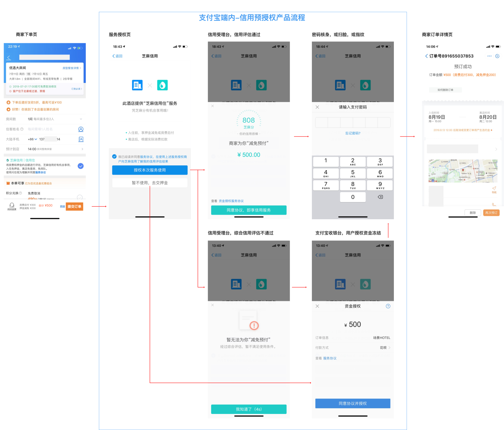This screenshot has width=504, height=430.
Task: Tap the help icon next to 积分兑换
Action: click(x=21, y=193)
